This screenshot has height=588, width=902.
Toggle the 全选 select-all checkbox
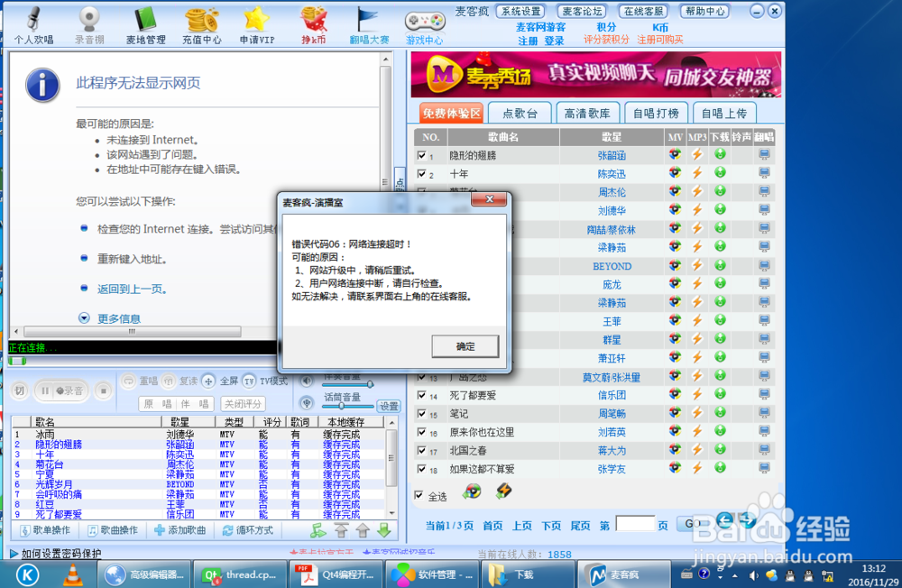[419, 495]
